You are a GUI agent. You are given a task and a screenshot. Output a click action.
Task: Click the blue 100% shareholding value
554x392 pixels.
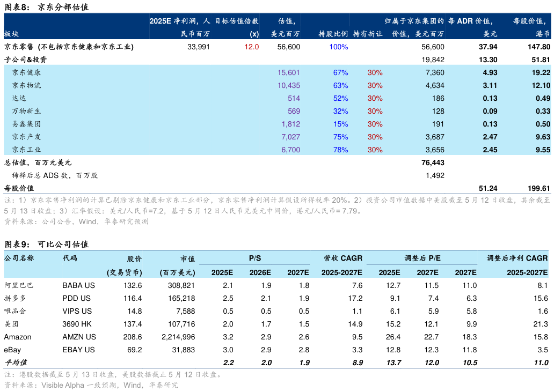click(338, 47)
